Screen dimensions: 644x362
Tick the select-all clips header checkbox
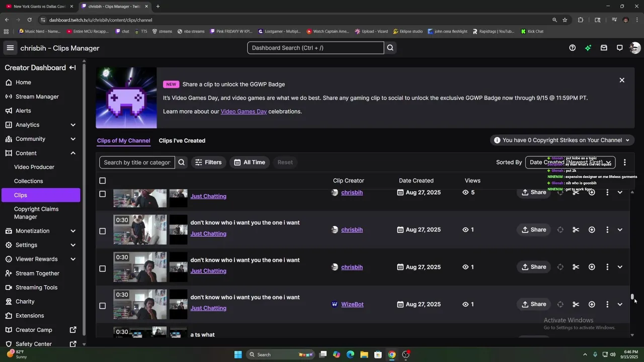[103, 180]
